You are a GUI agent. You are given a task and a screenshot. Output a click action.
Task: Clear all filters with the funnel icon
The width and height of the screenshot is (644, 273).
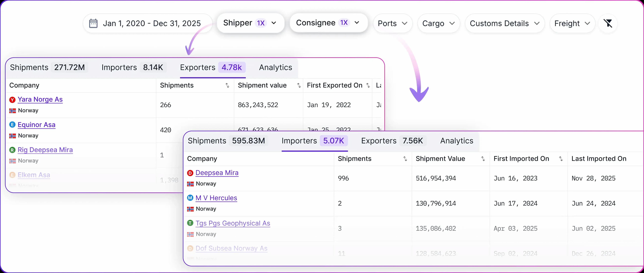(x=608, y=23)
